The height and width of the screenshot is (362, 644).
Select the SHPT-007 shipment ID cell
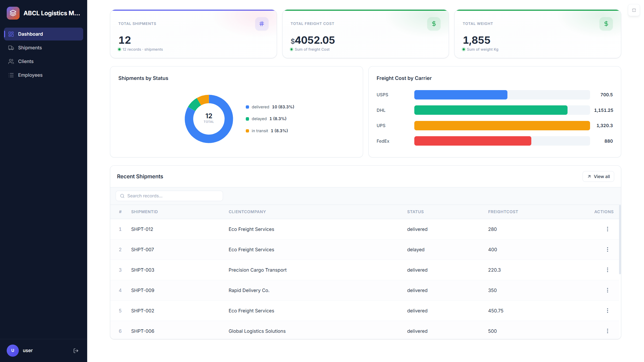pos(142,250)
